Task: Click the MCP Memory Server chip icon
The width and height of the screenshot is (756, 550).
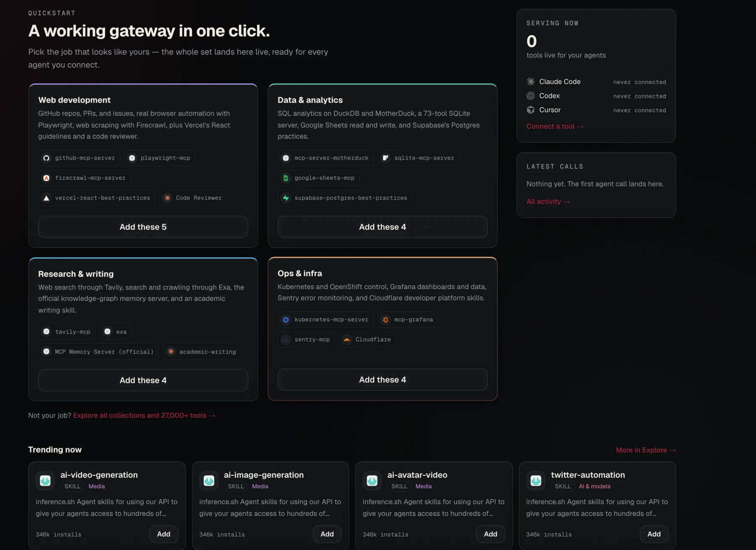Action: click(47, 352)
